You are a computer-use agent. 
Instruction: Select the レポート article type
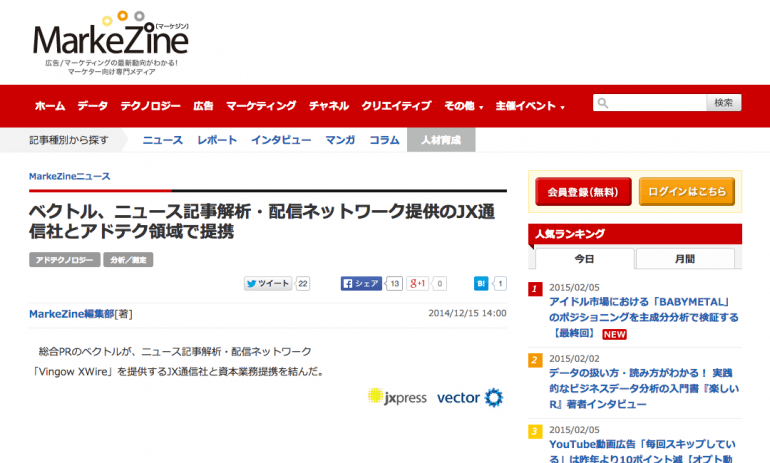(x=217, y=140)
